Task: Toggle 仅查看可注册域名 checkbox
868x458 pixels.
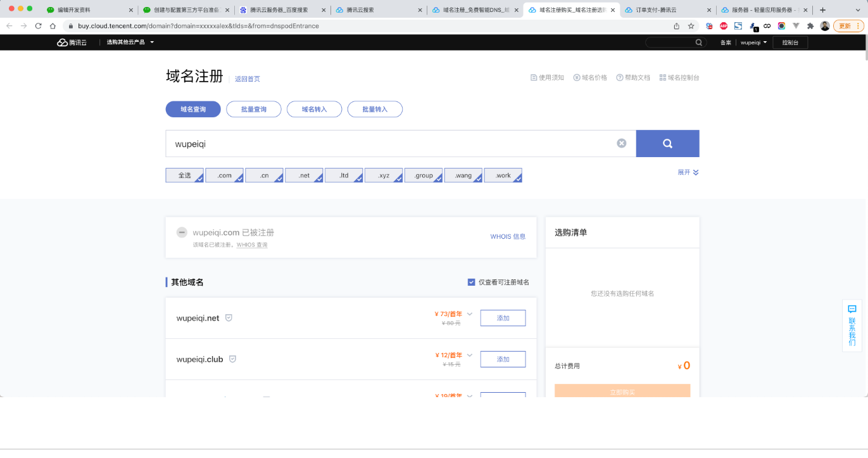Action: coord(471,283)
